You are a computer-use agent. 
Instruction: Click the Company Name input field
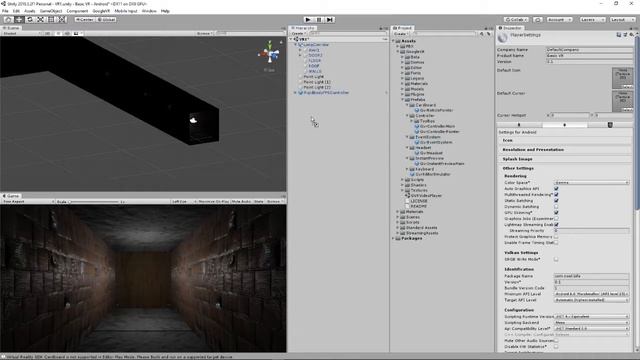(589, 49)
